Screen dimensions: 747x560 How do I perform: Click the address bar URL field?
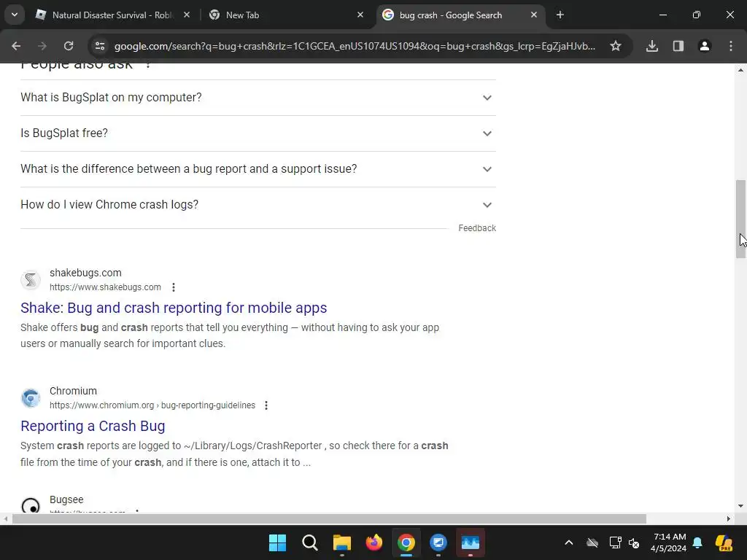click(355, 46)
